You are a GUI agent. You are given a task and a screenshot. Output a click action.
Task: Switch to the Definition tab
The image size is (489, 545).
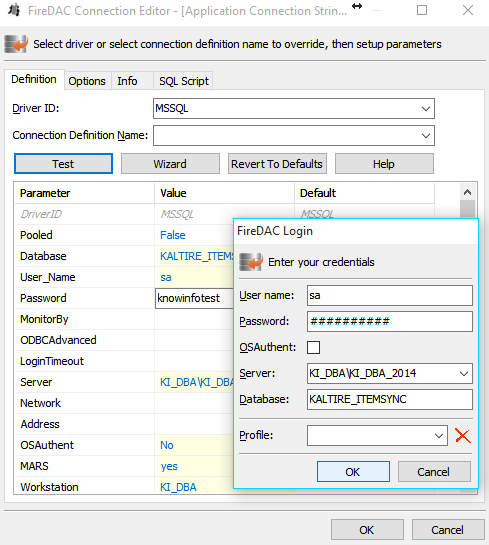34,80
